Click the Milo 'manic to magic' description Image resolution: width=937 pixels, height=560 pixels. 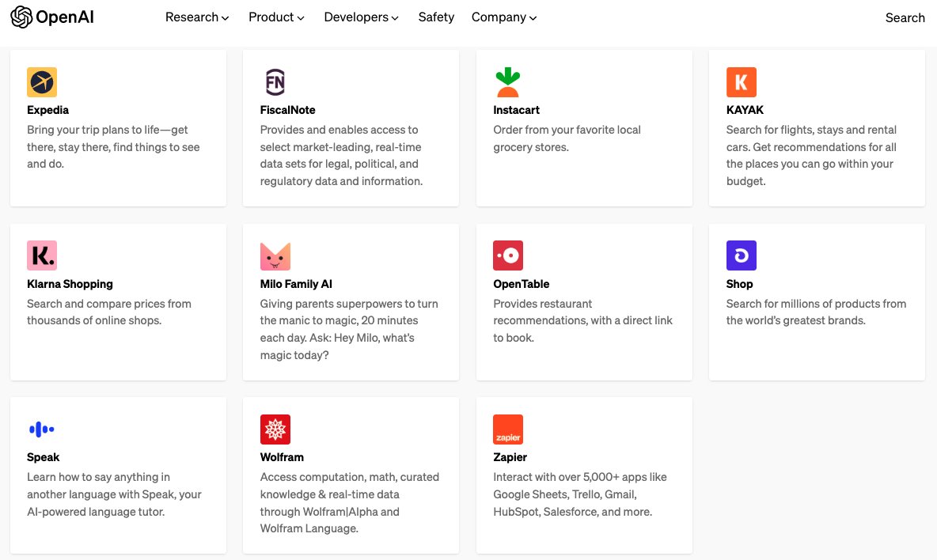pos(349,330)
